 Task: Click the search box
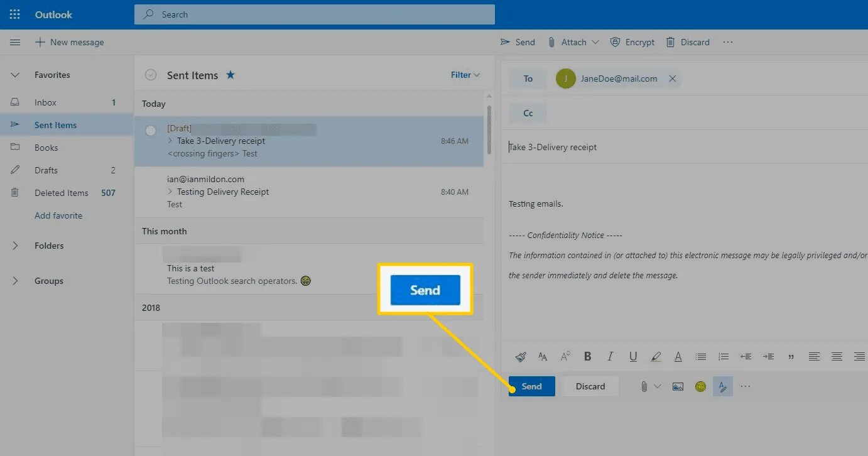click(x=314, y=14)
